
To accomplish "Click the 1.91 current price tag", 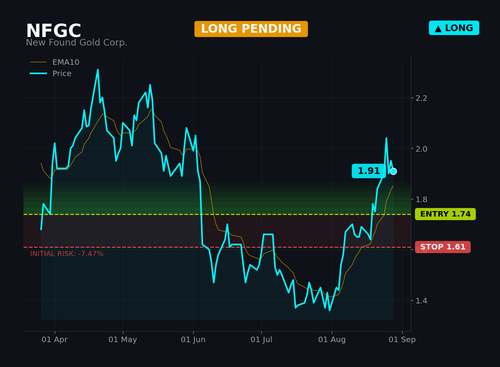I will (369, 171).
